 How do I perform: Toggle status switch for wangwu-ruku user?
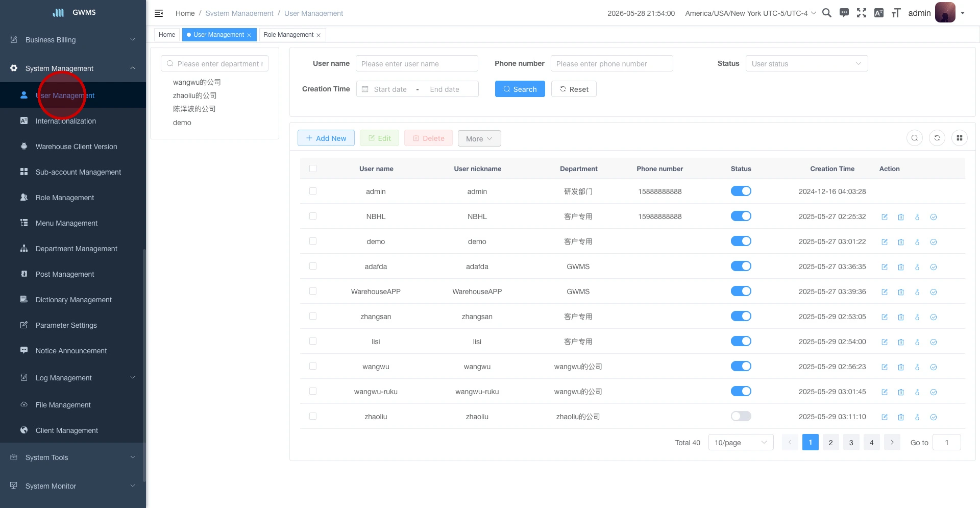click(741, 391)
